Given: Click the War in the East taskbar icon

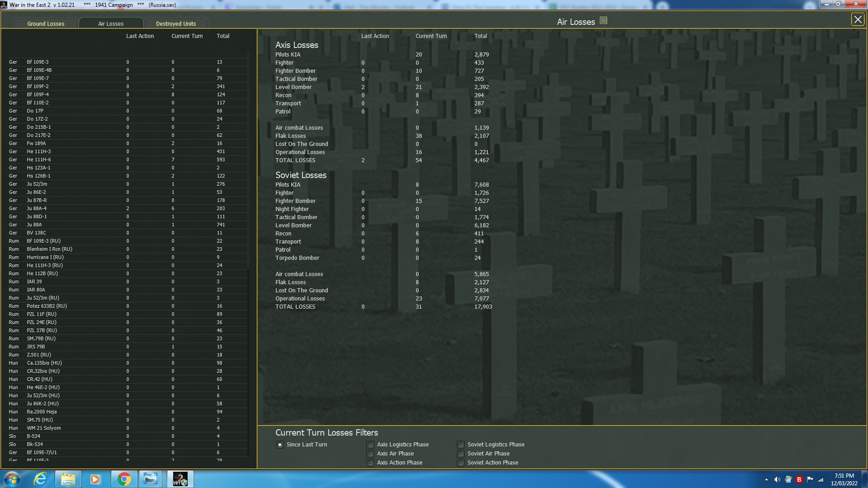Looking at the screenshot, I should pyautogui.click(x=180, y=479).
